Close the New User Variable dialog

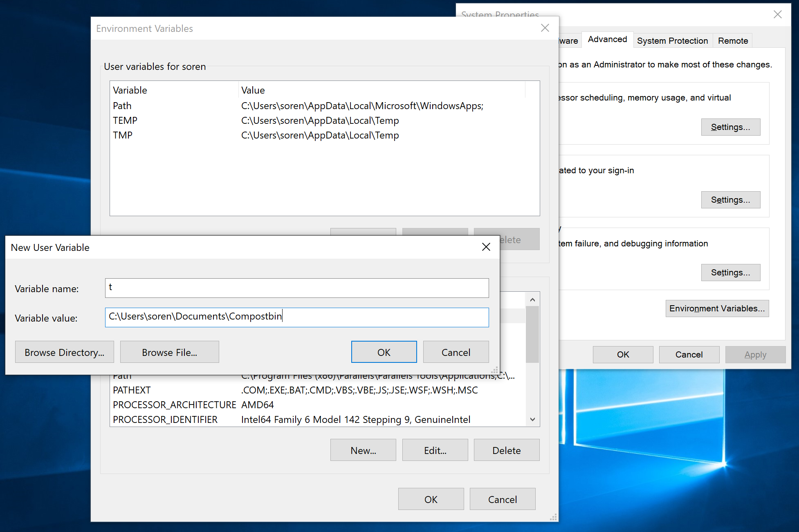click(x=486, y=247)
